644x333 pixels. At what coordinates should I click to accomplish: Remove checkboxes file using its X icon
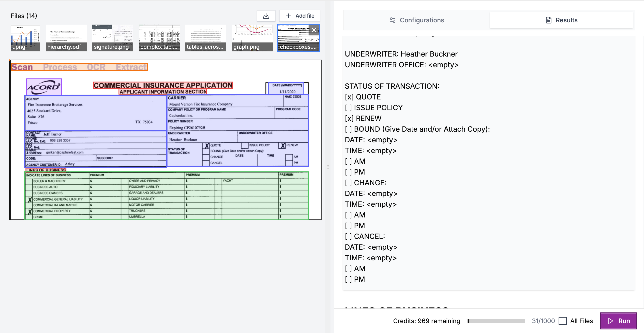(314, 30)
